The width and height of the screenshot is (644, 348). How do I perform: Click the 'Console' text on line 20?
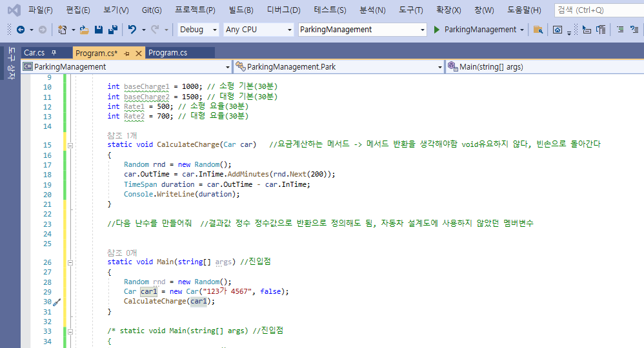138,194
